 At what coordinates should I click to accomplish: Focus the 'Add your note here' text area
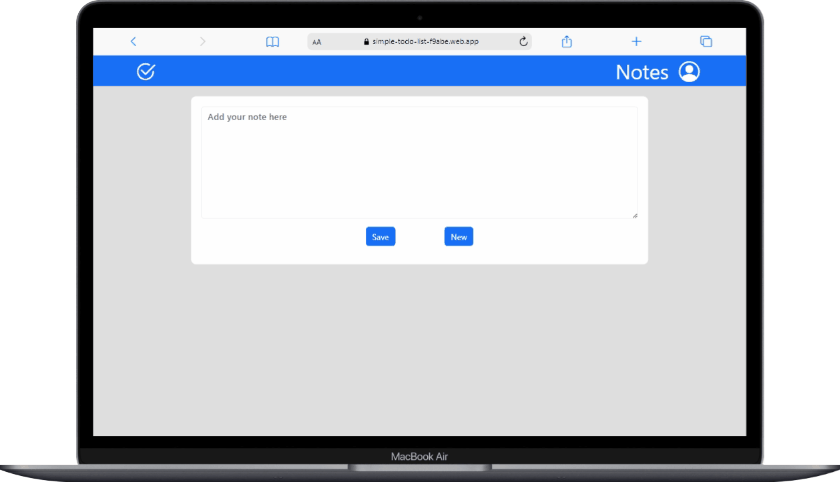point(419,162)
